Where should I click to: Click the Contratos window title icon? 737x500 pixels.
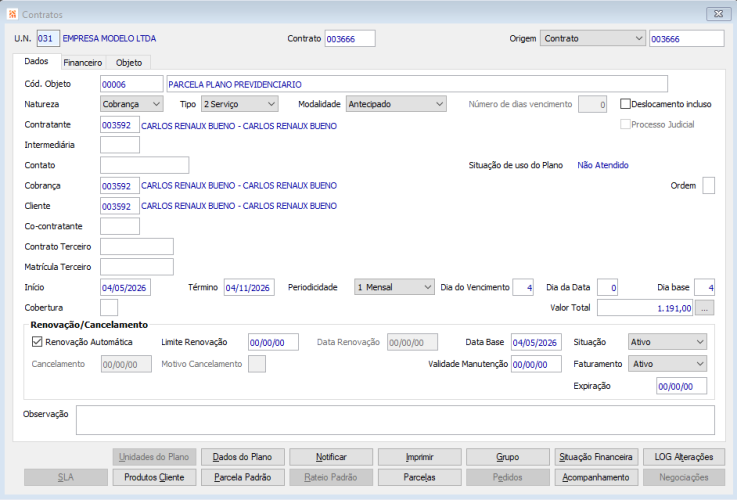click(x=12, y=14)
